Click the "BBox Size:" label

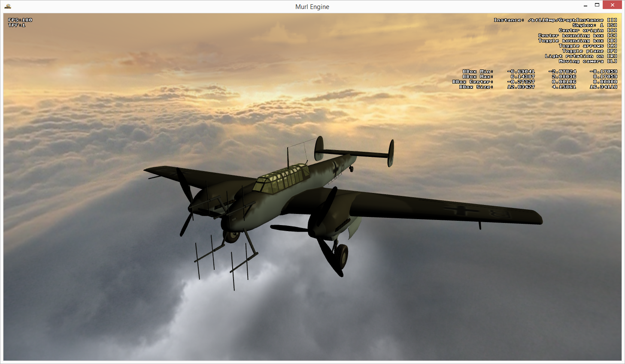476,87
